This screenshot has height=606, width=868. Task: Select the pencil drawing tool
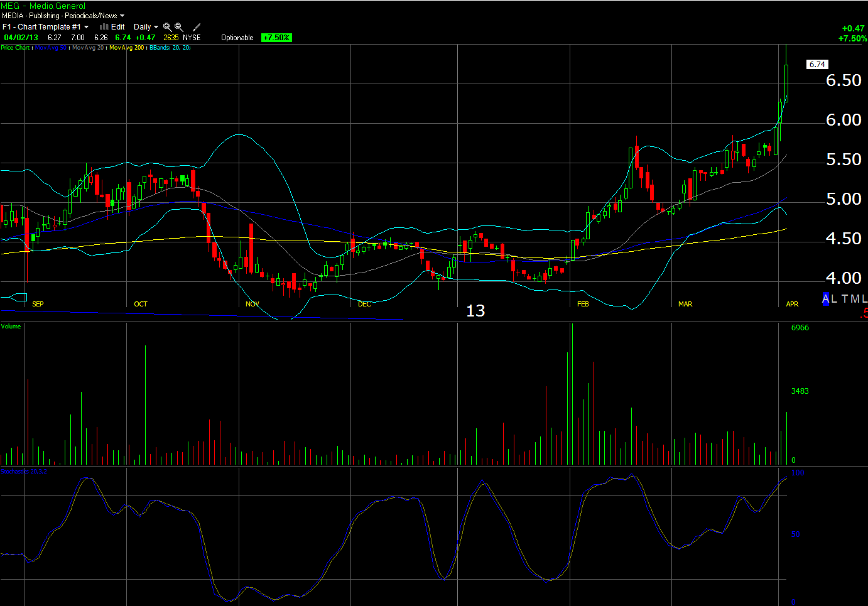[x=197, y=27]
